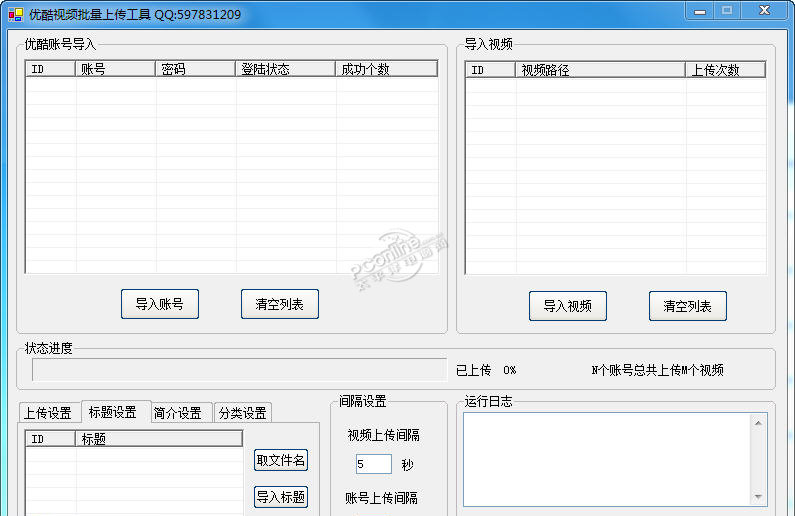Screen dimensions: 795x516
Task: Click ID column header in video list
Action: 490,70
